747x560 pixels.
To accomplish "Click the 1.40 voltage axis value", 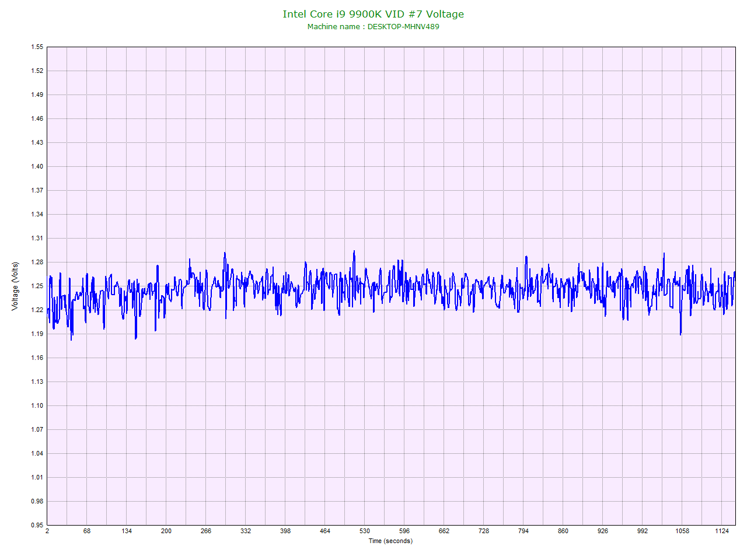I will tap(37, 167).
